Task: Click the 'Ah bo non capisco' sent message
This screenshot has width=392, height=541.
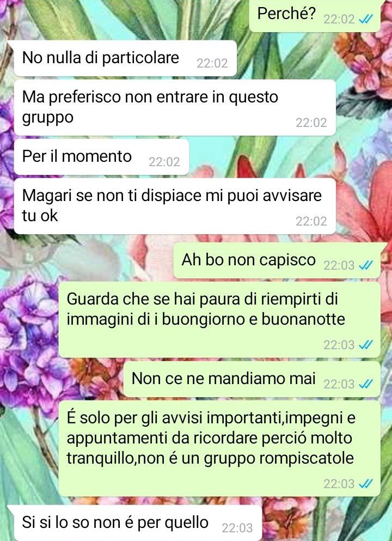Action: click(x=277, y=260)
